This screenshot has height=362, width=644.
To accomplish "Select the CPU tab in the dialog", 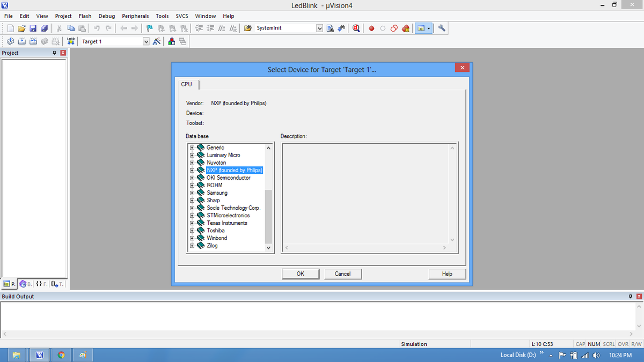I will 186,84.
